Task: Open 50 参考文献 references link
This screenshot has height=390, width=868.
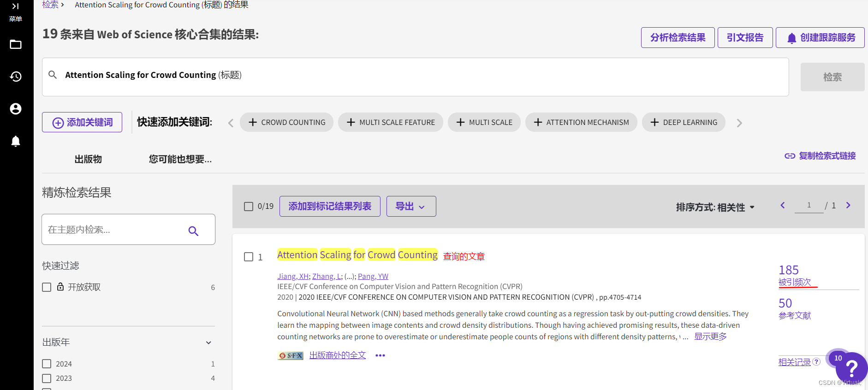Action: tap(795, 309)
